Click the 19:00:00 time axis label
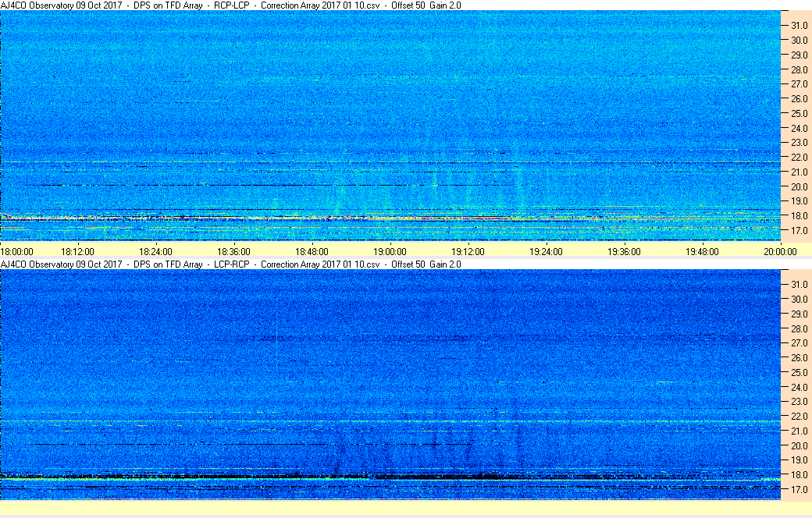 (390, 252)
